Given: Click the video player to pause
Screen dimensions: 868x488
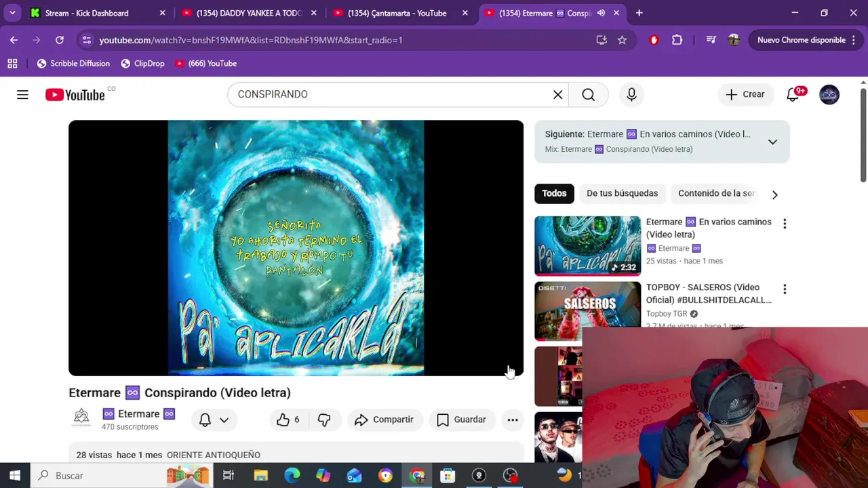Looking at the screenshot, I should click(x=296, y=248).
